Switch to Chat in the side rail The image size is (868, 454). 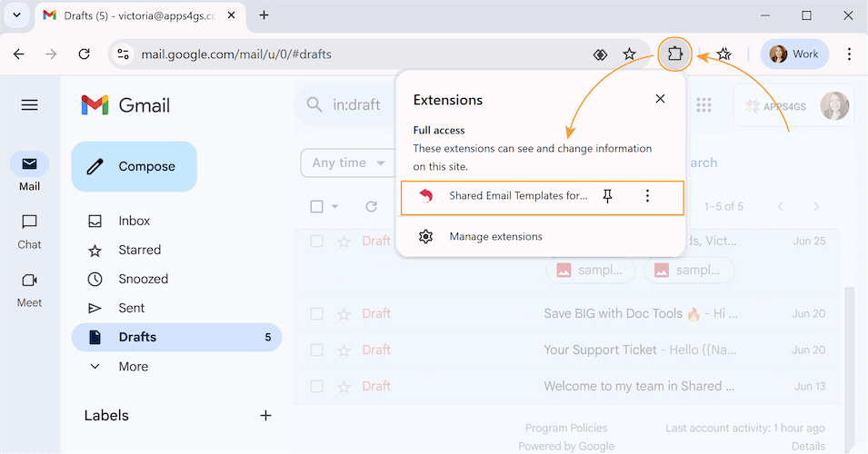click(29, 232)
